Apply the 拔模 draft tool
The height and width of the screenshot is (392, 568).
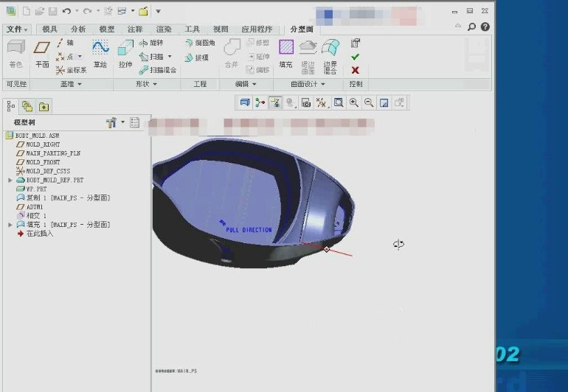(x=197, y=57)
